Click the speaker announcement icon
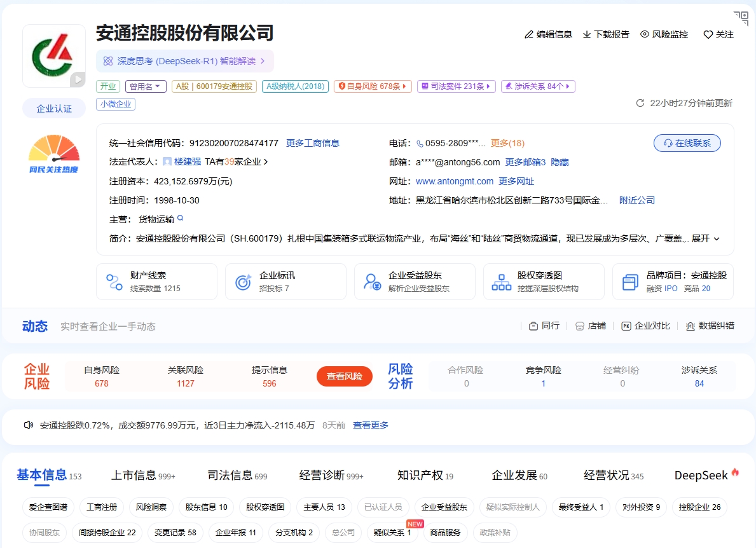 click(x=29, y=425)
